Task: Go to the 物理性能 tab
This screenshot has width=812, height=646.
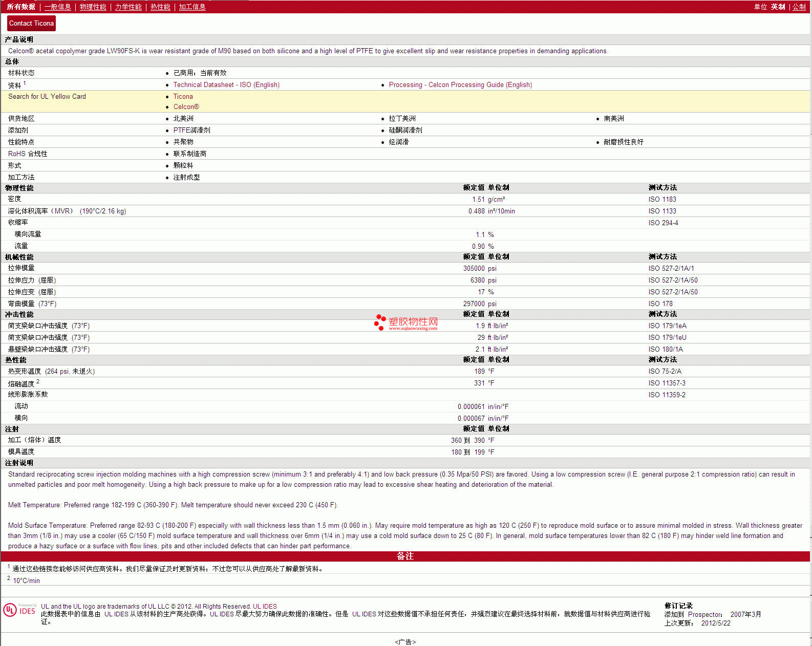Action: 93,7
